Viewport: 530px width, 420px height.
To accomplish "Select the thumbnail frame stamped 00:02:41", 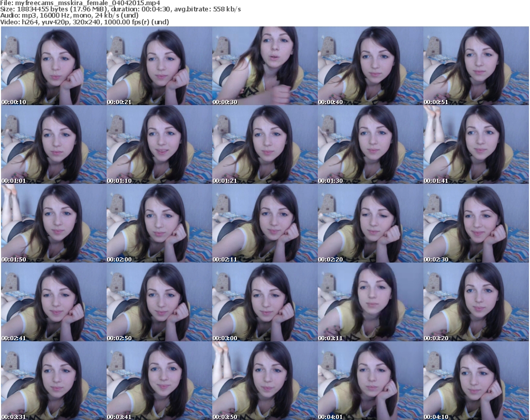I will (54, 302).
